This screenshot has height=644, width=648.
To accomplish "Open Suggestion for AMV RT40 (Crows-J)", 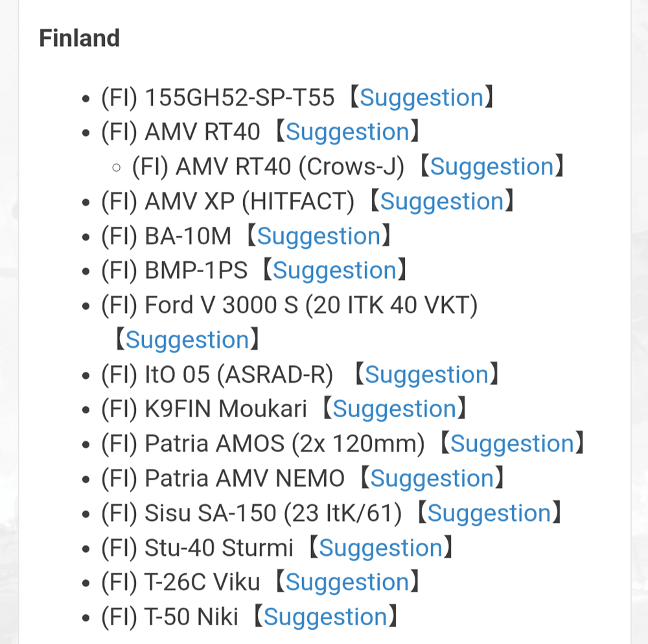I will [x=492, y=167].
